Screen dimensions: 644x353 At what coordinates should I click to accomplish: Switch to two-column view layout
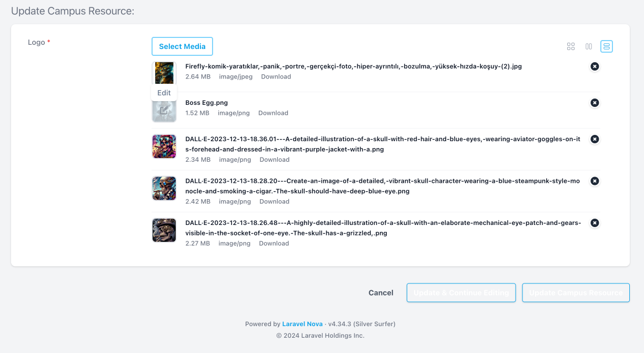(589, 46)
